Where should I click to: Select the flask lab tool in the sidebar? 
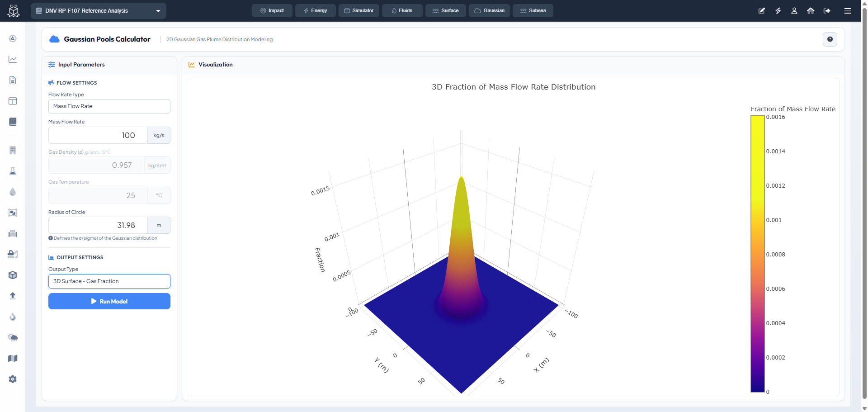coord(12,171)
